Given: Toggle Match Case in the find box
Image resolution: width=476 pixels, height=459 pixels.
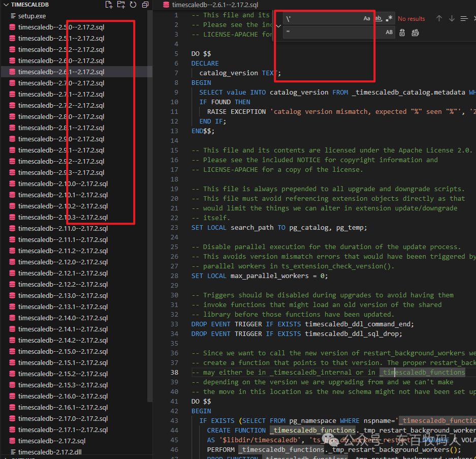Looking at the screenshot, I should click(x=367, y=18).
